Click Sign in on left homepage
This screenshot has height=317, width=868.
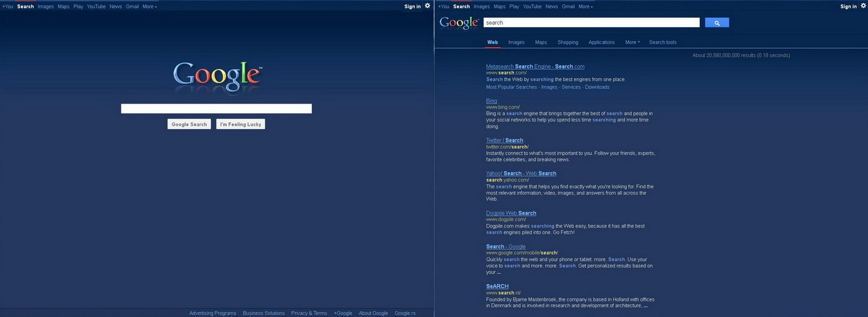[412, 6]
